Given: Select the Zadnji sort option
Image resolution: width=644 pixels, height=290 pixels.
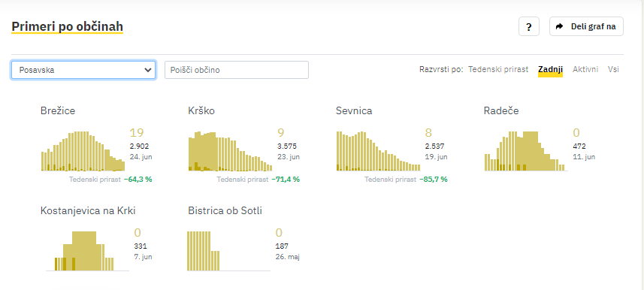Looking at the screenshot, I should (x=550, y=69).
